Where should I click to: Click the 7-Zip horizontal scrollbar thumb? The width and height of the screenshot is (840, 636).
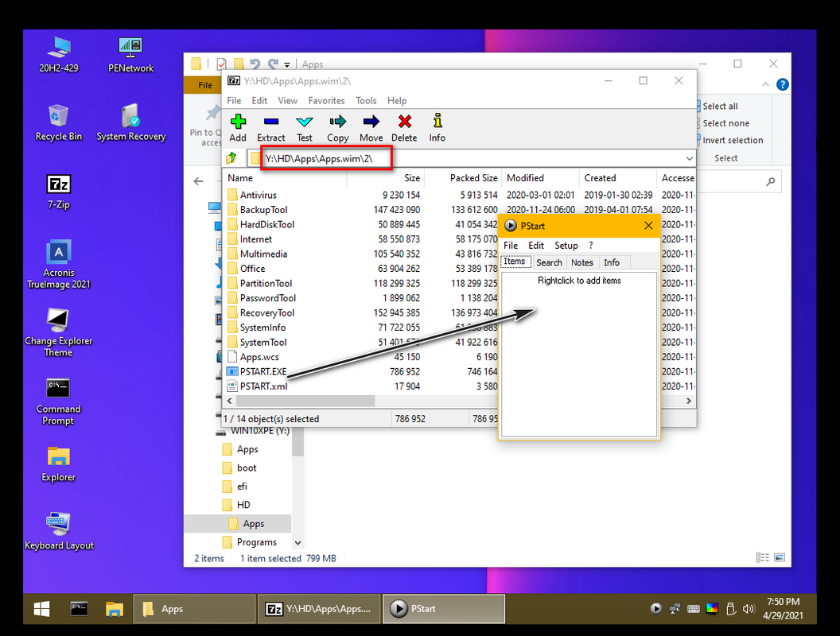point(305,401)
